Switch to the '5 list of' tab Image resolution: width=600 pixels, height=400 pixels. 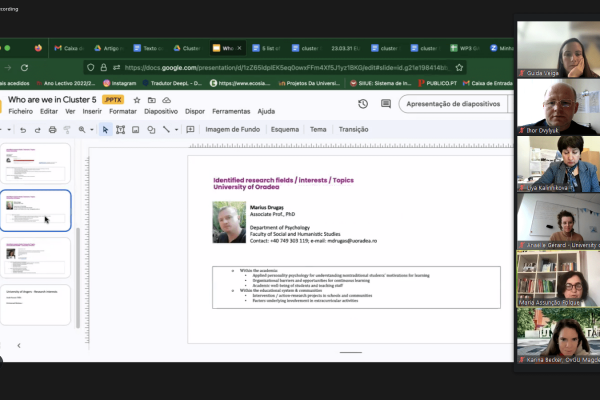[266, 48]
